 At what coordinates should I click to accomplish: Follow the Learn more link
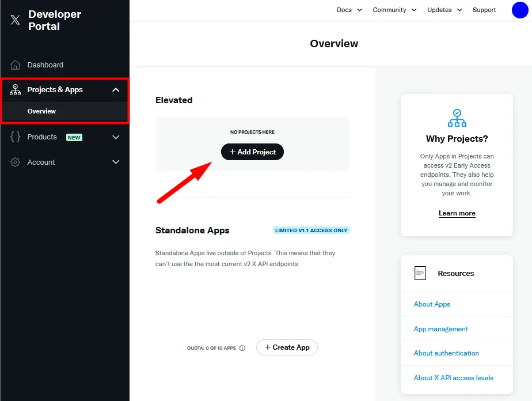coord(457,213)
